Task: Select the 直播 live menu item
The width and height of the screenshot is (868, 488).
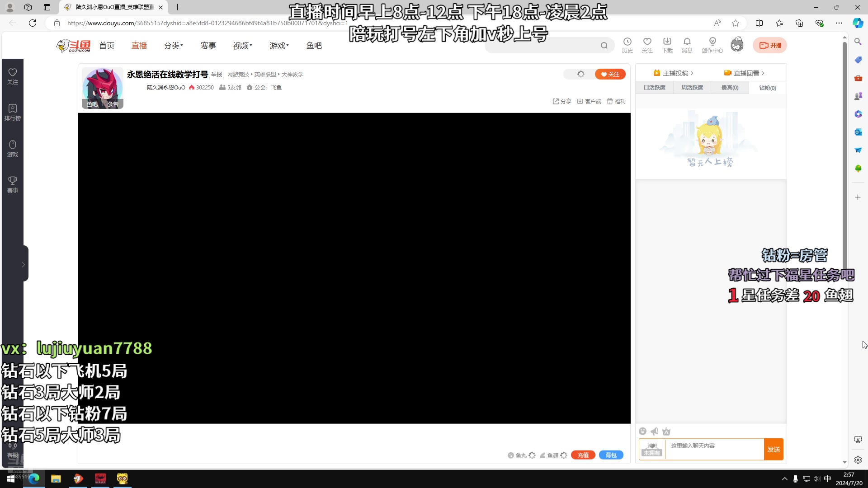Action: 139,46
